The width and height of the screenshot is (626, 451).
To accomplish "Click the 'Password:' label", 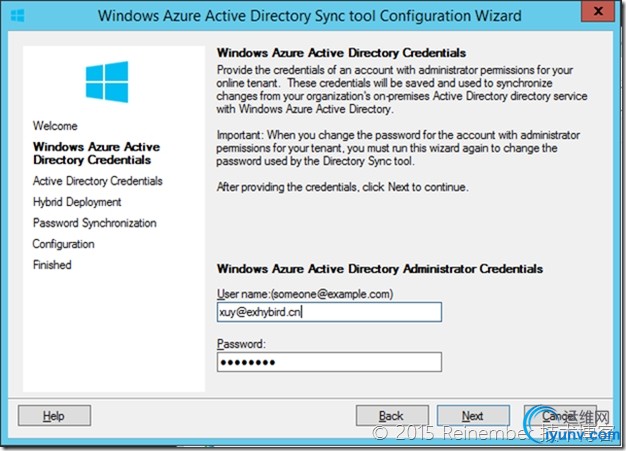I will pos(241,344).
